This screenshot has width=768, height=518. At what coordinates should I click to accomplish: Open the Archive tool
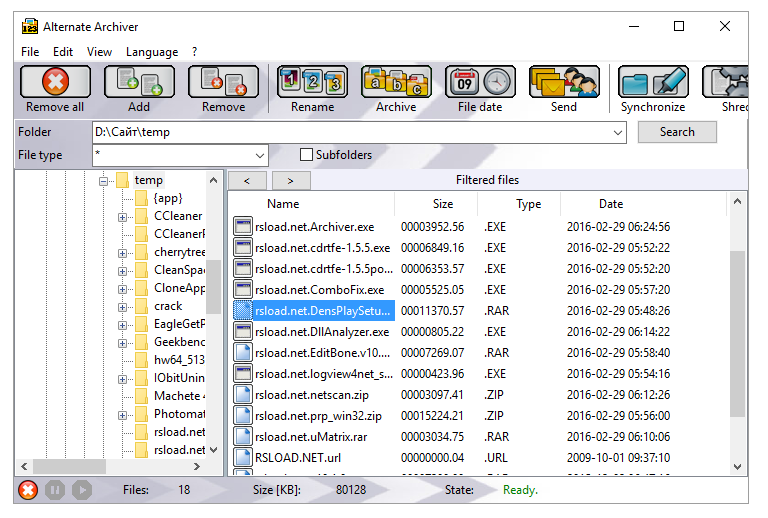(x=396, y=82)
